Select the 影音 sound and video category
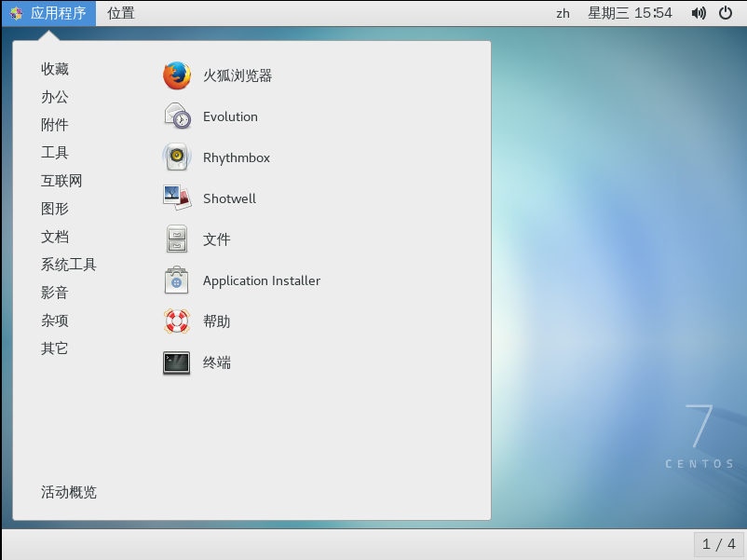Screen dimensions: 747x560 [55, 293]
